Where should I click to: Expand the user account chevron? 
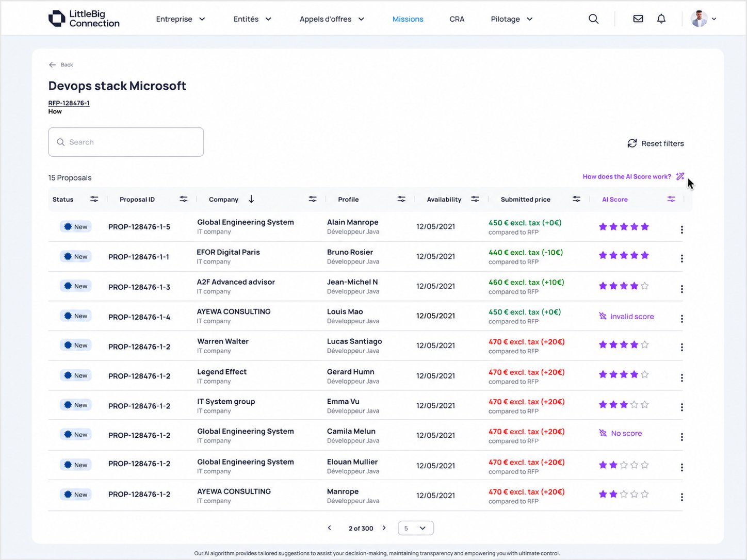(x=714, y=19)
